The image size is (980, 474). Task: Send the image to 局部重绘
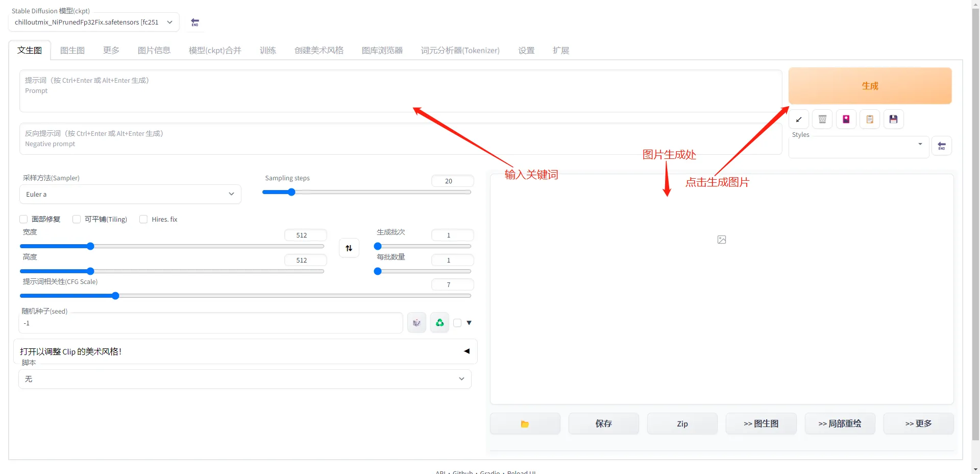click(x=840, y=424)
